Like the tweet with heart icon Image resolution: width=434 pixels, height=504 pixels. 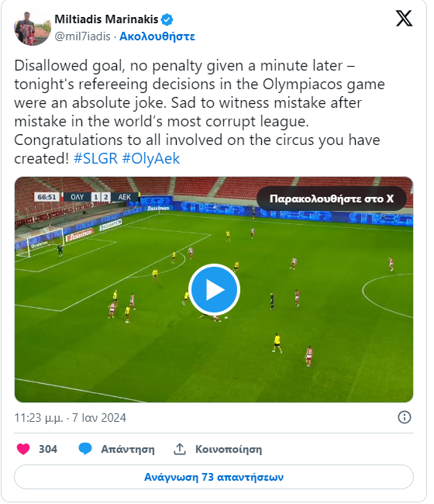(x=23, y=449)
